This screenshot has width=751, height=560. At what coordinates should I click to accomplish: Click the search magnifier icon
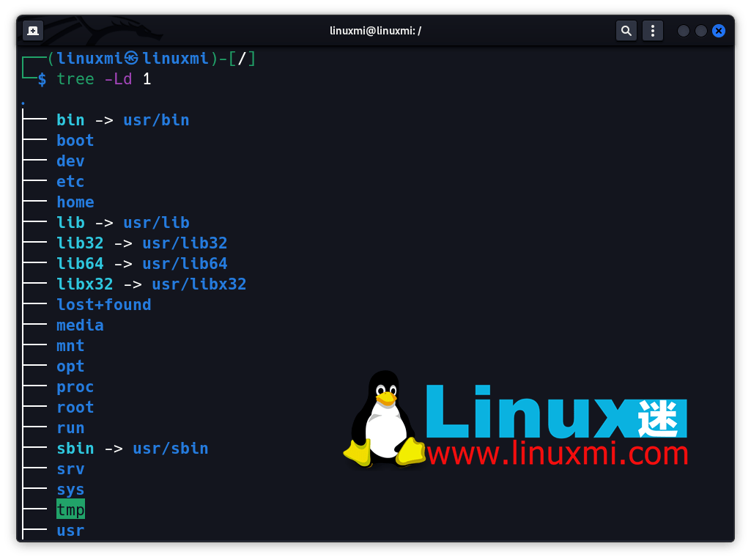[626, 31]
